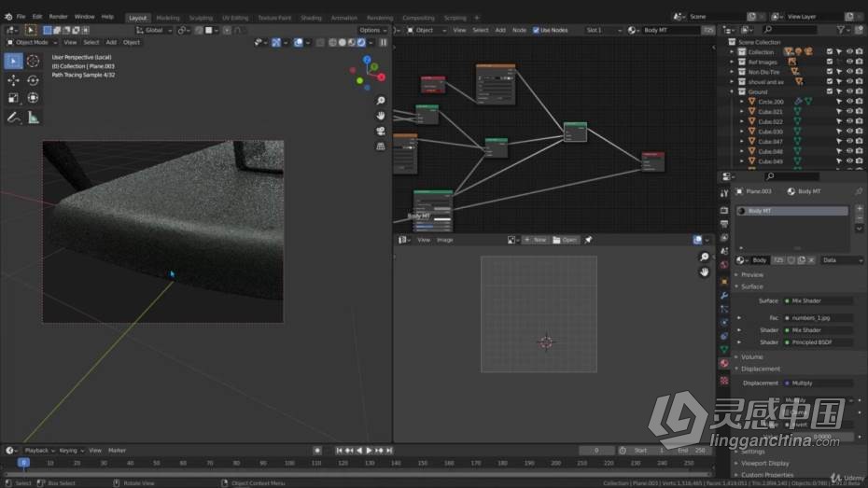Screen dimensions: 868x488
Task: Open the Modifier properties wrench tab
Action: point(724,296)
